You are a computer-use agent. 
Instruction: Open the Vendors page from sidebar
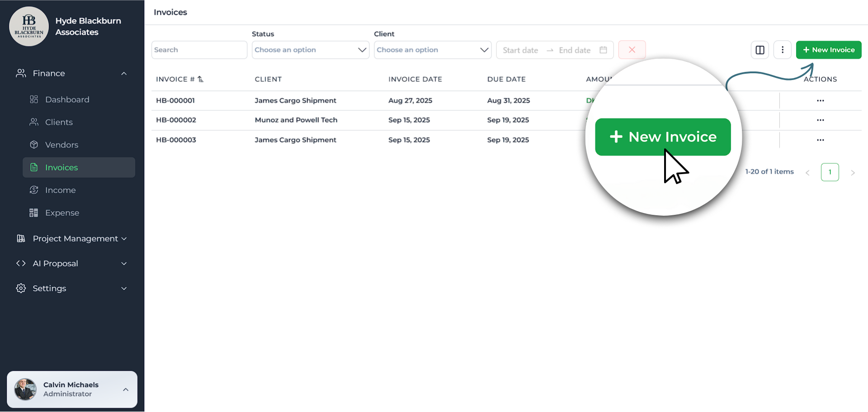click(61, 145)
